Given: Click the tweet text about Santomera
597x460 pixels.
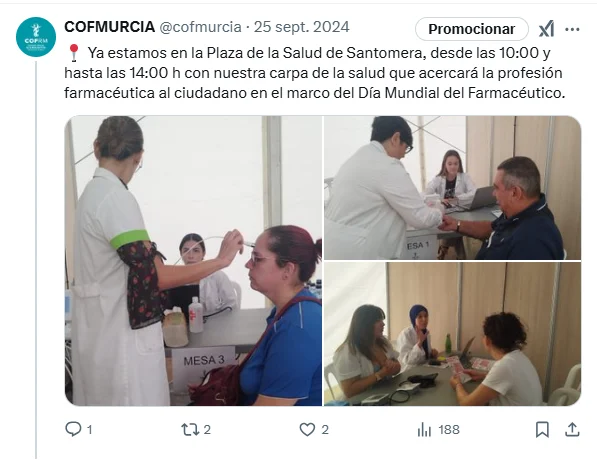Looking at the screenshot, I should point(314,73).
